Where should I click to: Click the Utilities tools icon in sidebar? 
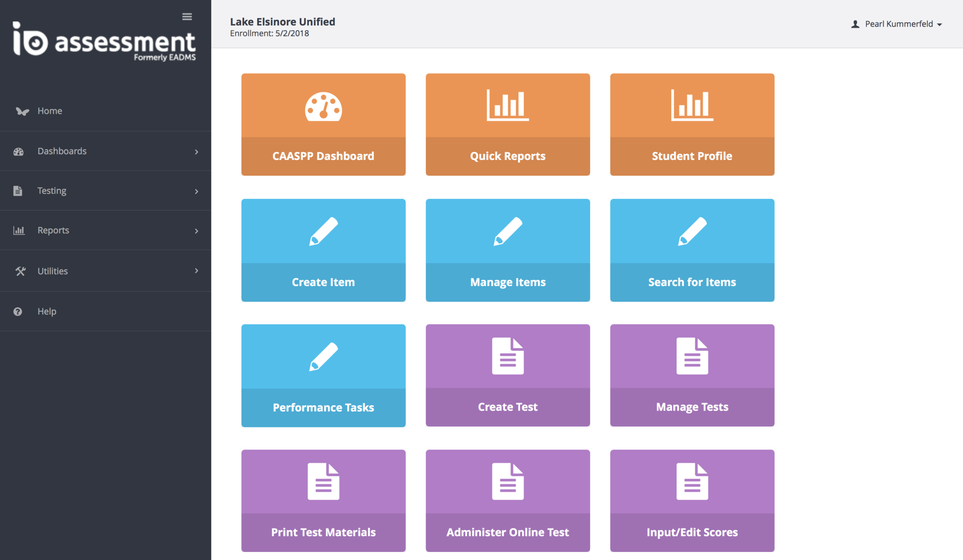click(20, 271)
